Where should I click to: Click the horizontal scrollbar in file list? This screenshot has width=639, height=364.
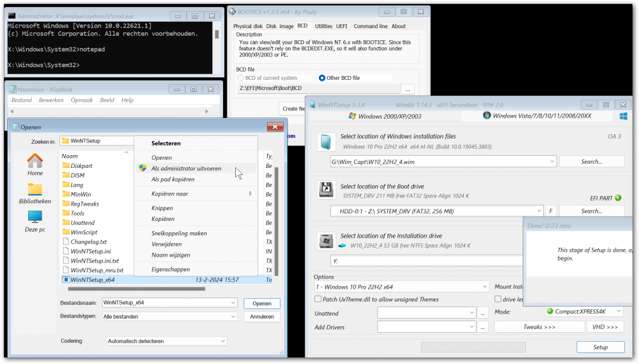tap(137, 289)
